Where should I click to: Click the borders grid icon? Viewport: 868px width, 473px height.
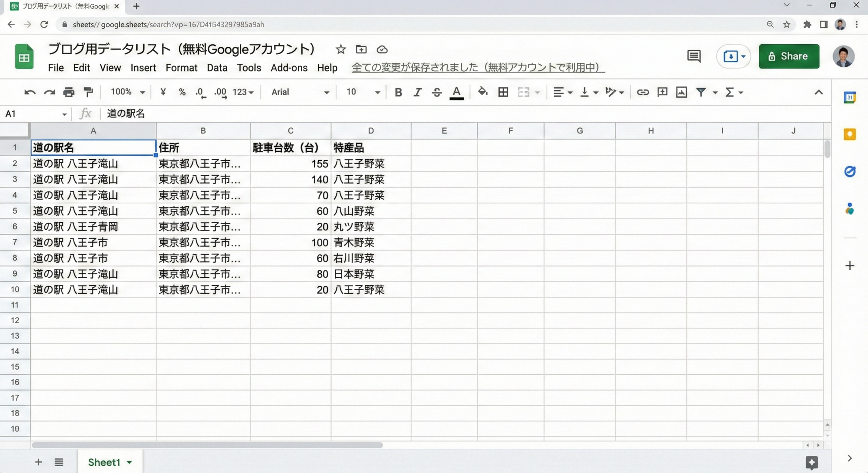(503, 92)
